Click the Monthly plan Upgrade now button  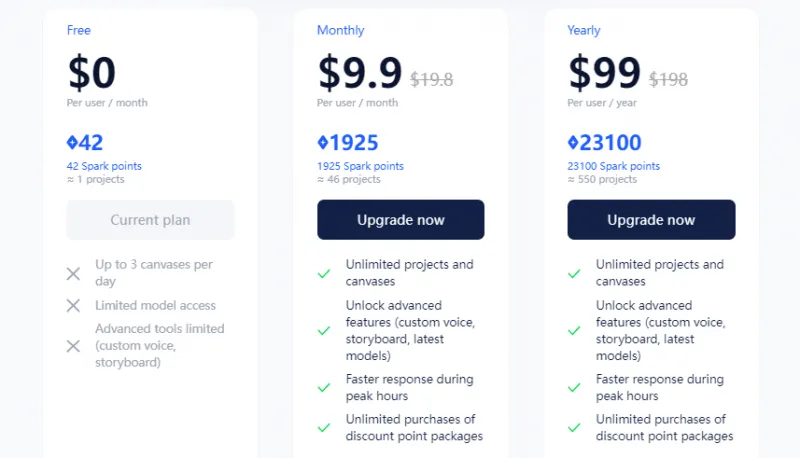pos(400,220)
